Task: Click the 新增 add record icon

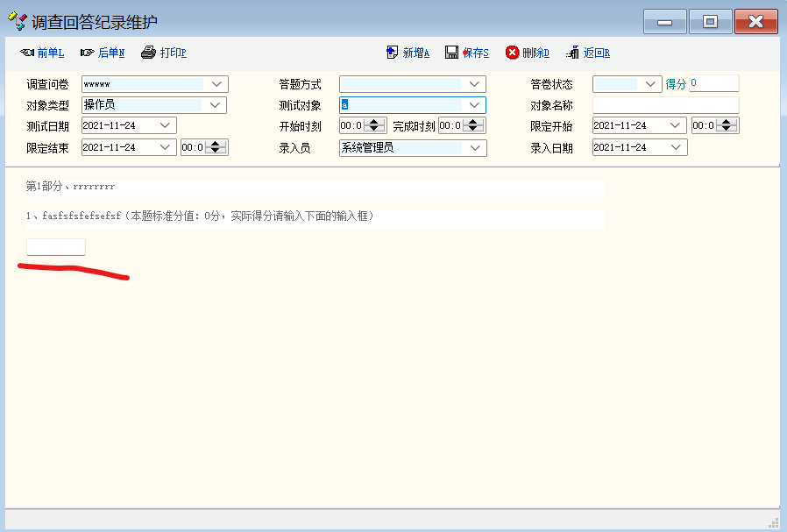Action: tap(392, 53)
